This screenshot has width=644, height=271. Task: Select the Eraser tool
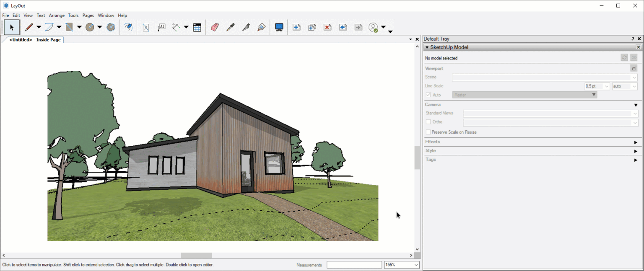tap(215, 27)
